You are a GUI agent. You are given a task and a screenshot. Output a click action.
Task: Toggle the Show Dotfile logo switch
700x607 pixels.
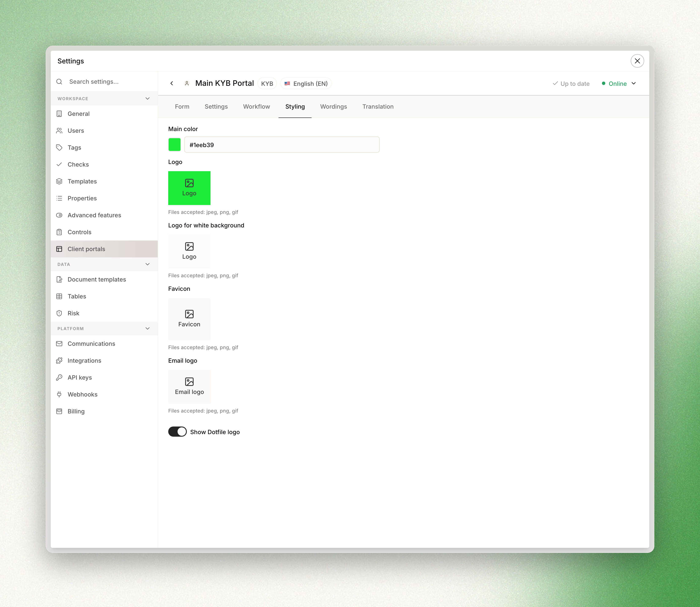178,432
